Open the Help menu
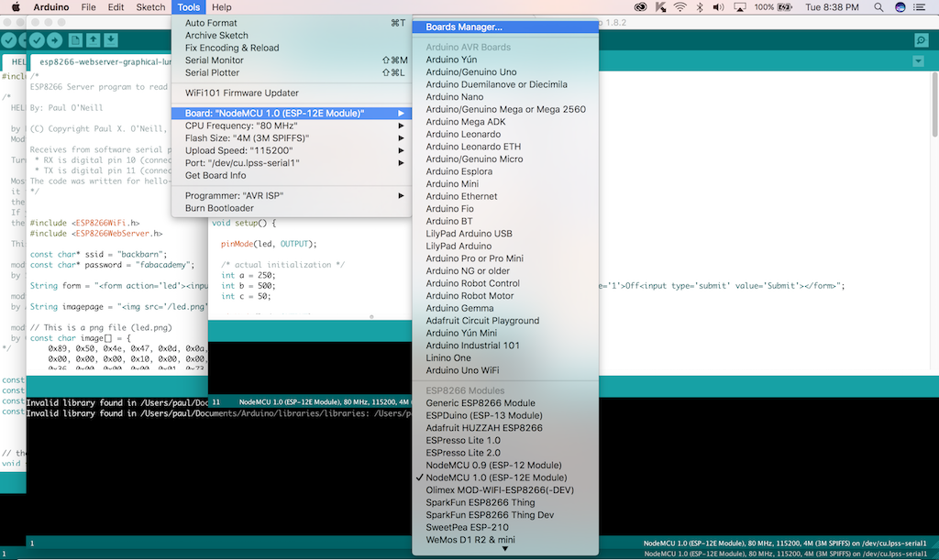This screenshot has width=939, height=560. point(222,7)
